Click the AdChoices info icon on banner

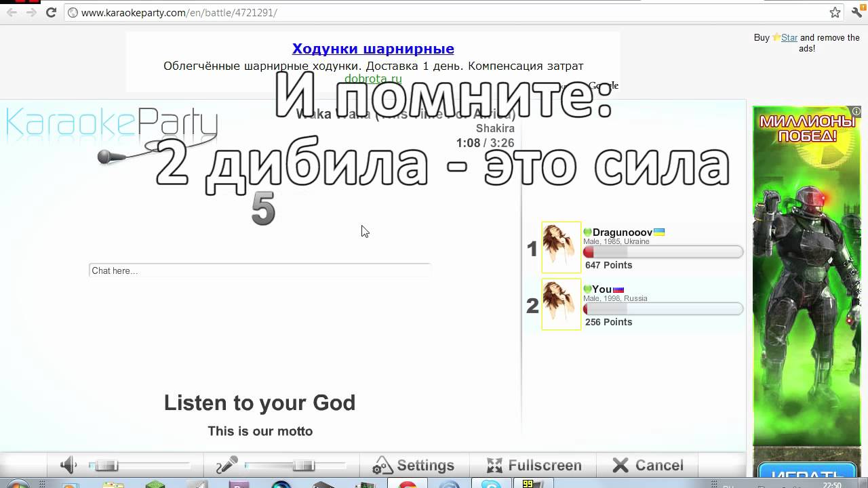pos(856,111)
